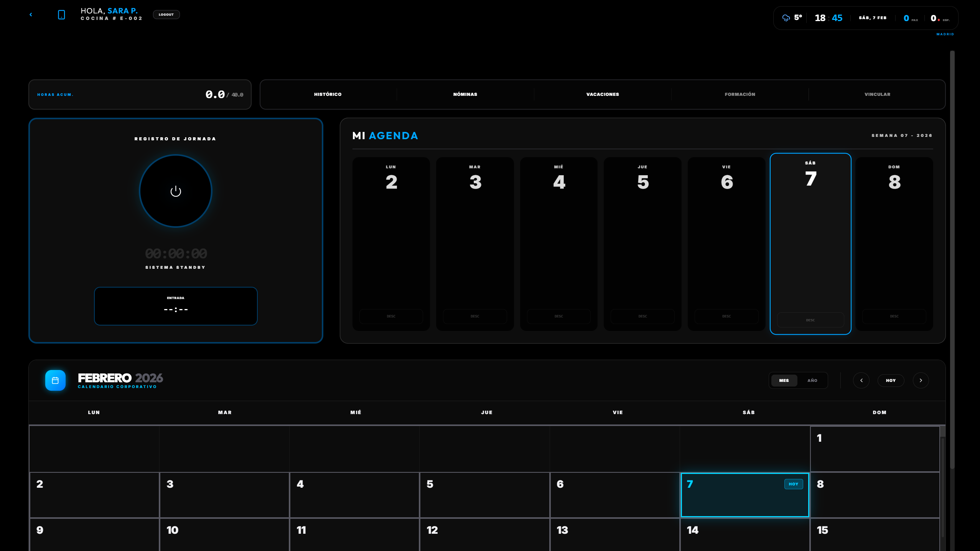Switch the calendar view to AÑO
The width and height of the screenshot is (980, 551).
click(x=812, y=380)
